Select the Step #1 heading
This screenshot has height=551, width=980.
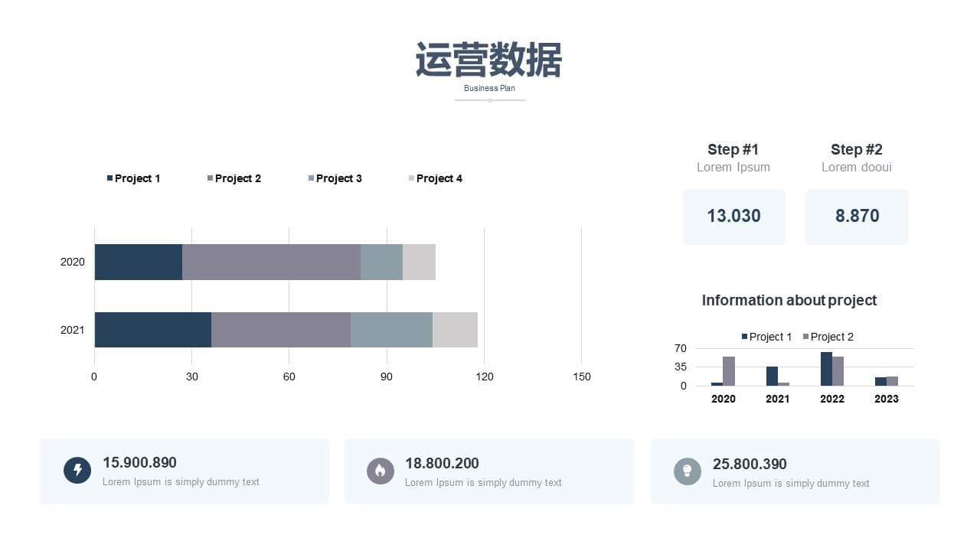[733, 149]
